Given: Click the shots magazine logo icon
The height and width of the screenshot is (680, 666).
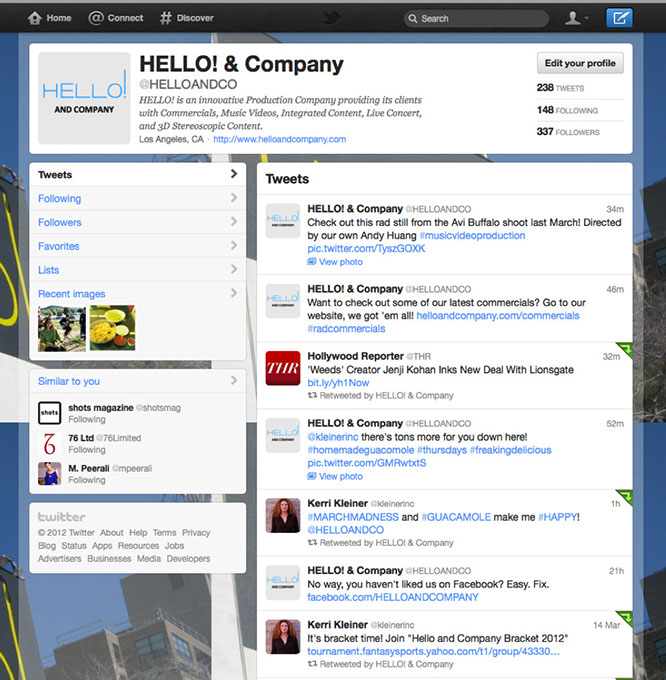Looking at the screenshot, I should [49, 412].
